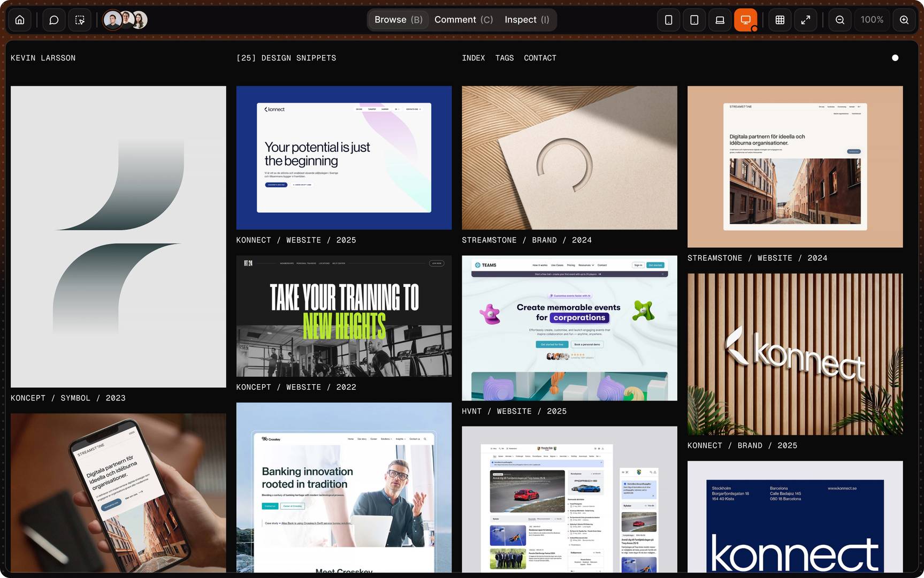Screen dimensions: 924x578
Task: Click the TAGS menu item
Action: point(505,58)
